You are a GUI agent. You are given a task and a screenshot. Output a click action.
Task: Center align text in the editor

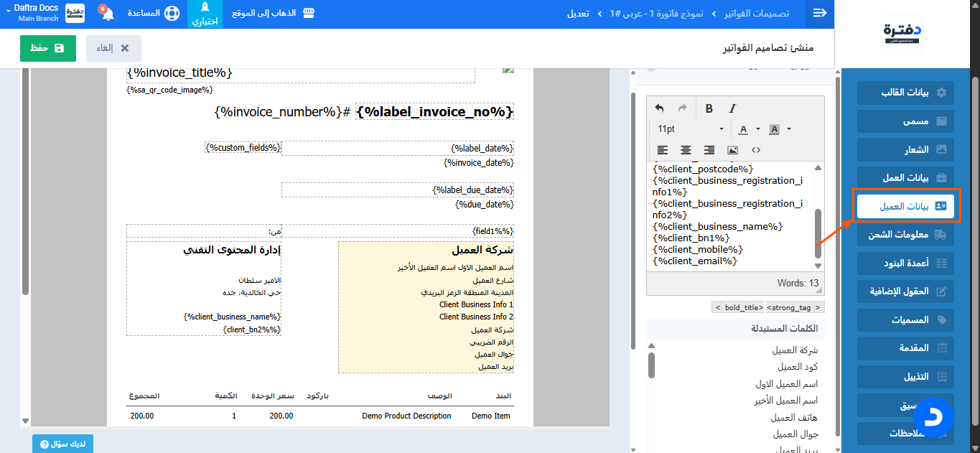(x=686, y=150)
